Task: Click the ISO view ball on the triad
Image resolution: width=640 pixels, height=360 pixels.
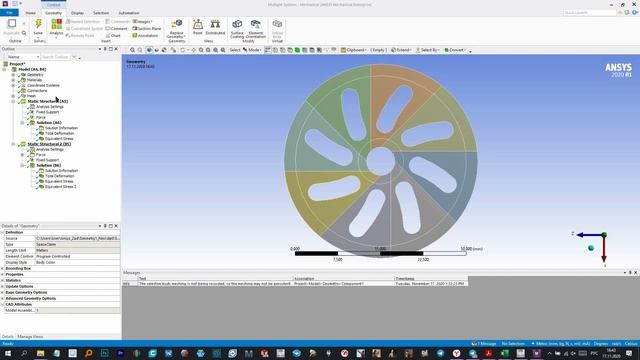Action: [591, 248]
